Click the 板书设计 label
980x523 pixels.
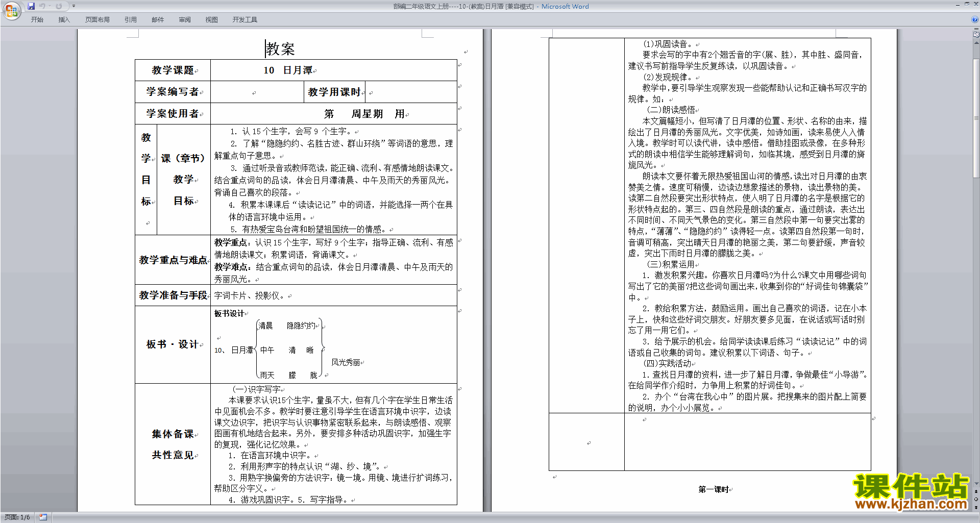(x=229, y=313)
